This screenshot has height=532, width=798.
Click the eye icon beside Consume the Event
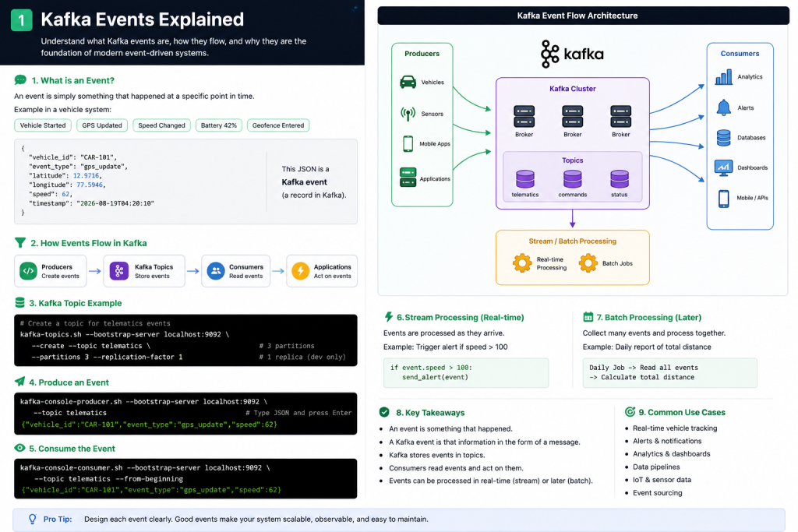(x=19, y=448)
